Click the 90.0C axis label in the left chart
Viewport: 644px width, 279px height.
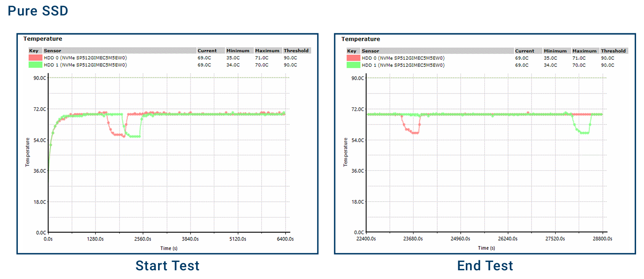point(40,78)
